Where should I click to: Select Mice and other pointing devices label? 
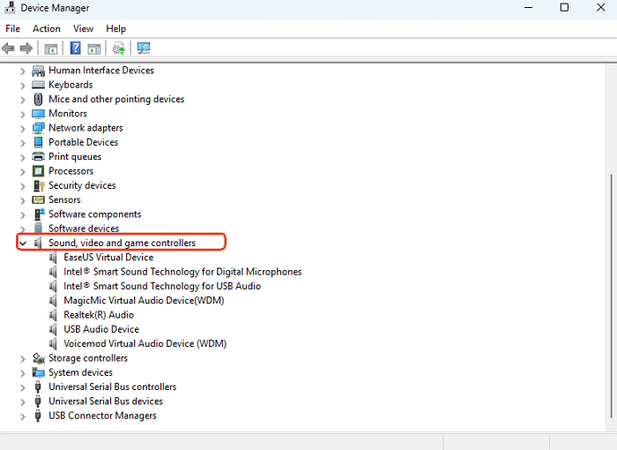[x=116, y=99]
